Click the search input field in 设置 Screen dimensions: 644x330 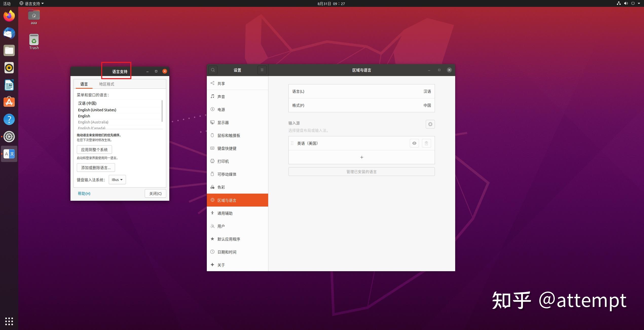pos(213,70)
